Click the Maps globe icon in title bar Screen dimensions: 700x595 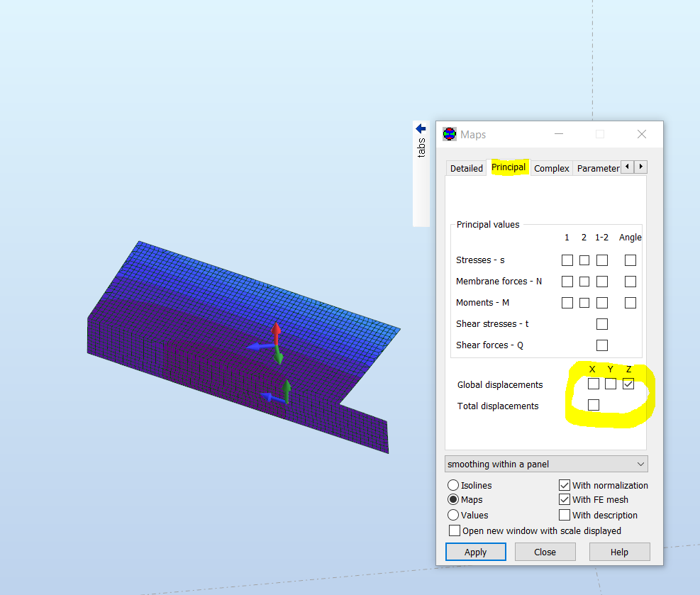(449, 133)
